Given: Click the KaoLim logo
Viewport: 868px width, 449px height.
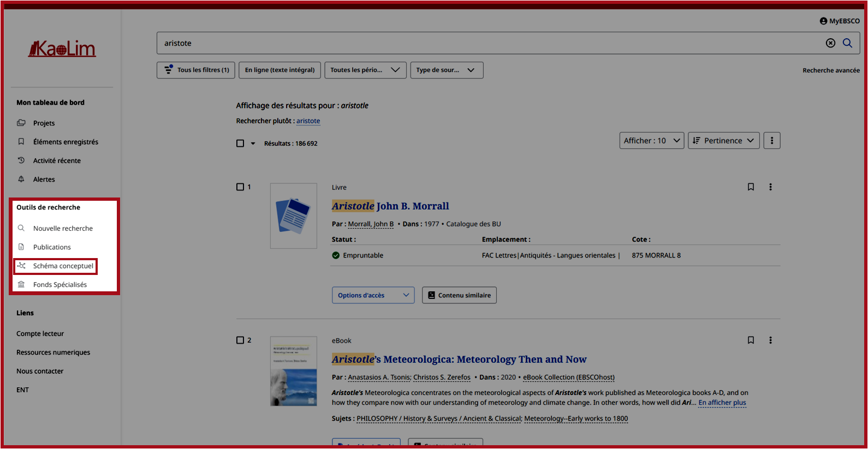Looking at the screenshot, I should (62, 49).
